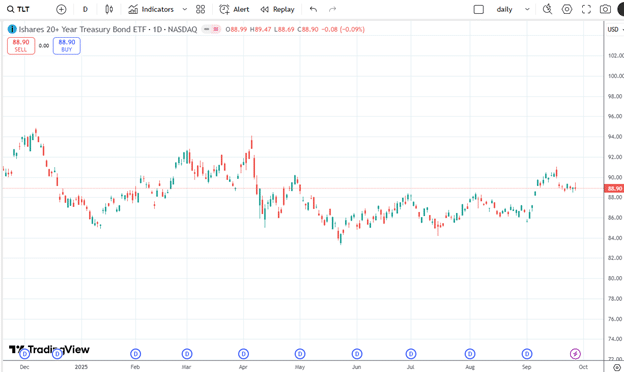Toggle the pink wave legend icon
Viewport: 624px width, 372px height.
216,29
